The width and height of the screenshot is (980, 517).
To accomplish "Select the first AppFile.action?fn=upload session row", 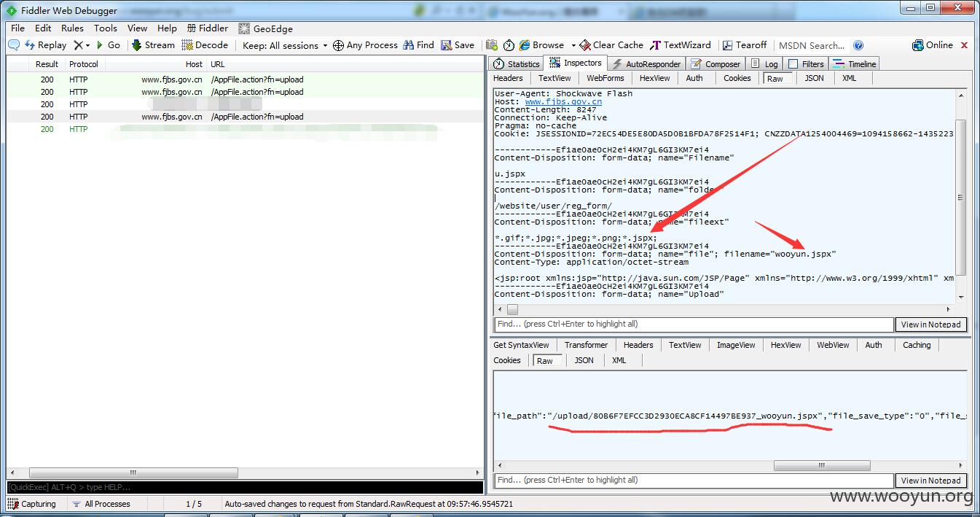I will coord(244,79).
